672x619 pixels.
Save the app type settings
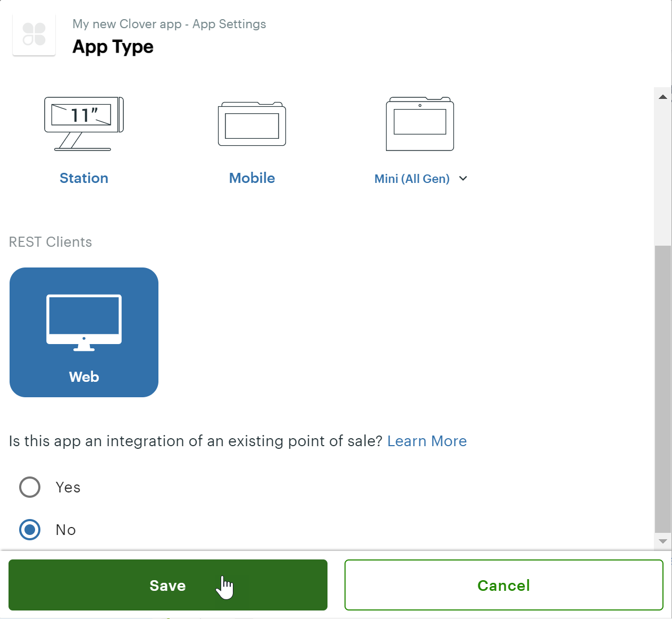click(x=168, y=585)
